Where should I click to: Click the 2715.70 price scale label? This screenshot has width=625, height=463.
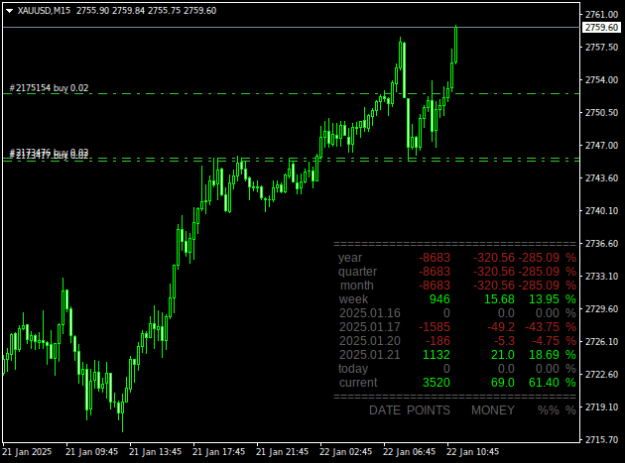(x=601, y=439)
